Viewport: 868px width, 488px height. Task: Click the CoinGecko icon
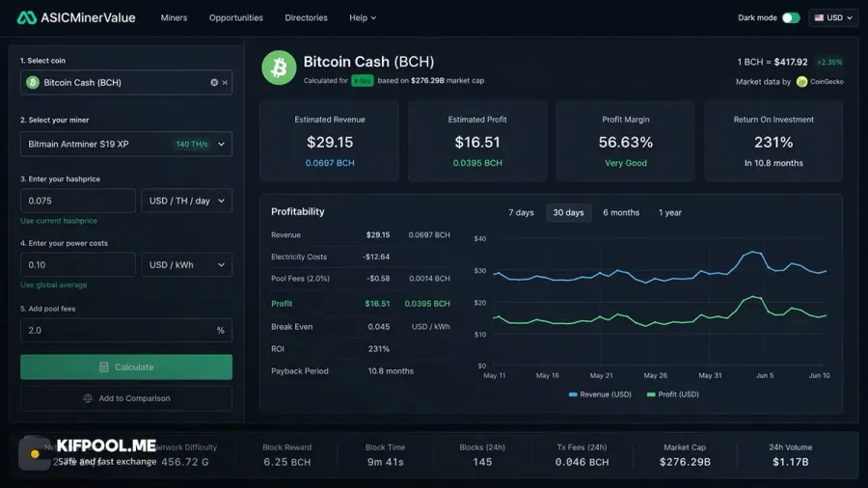tap(801, 82)
